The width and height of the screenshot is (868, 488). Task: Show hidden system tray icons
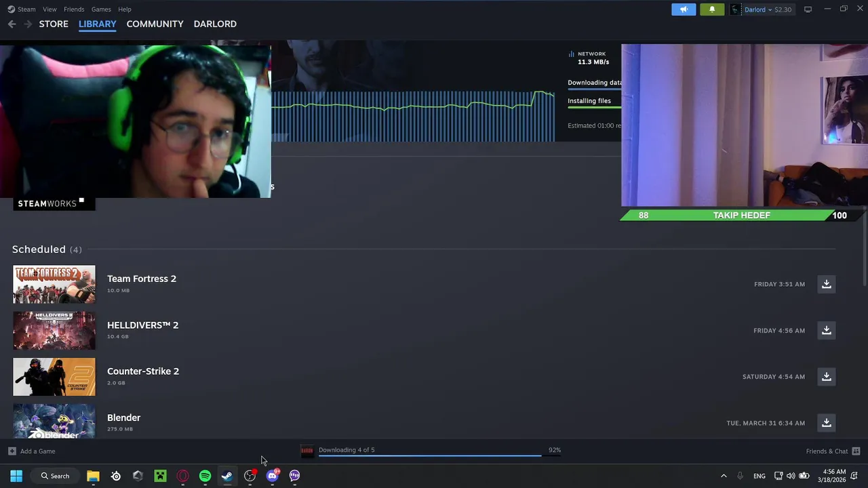[724, 476]
